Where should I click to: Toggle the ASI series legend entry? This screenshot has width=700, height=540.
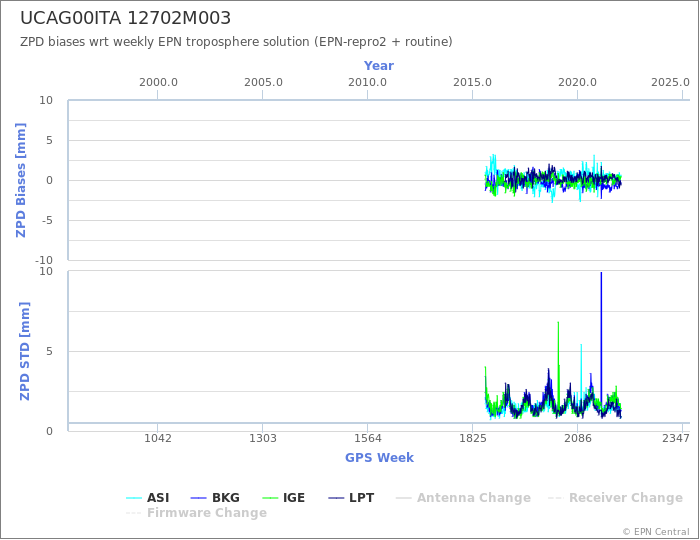coord(148,498)
